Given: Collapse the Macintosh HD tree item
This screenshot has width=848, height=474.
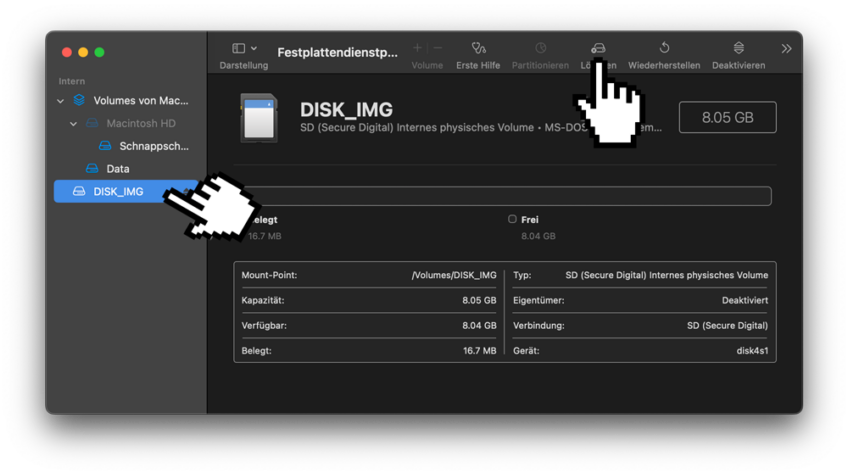Looking at the screenshot, I should pyautogui.click(x=74, y=124).
